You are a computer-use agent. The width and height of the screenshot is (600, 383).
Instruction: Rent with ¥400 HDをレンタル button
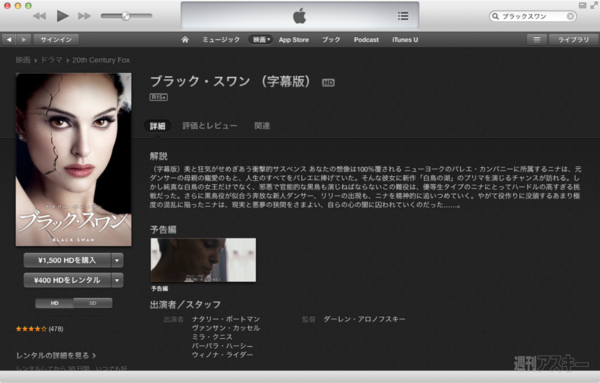pyautogui.click(x=67, y=280)
